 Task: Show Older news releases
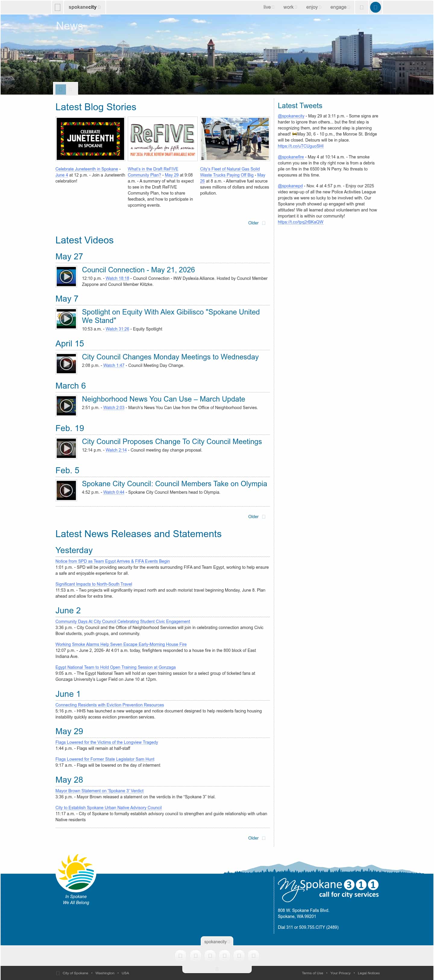pyautogui.click(x=256, y=838)
